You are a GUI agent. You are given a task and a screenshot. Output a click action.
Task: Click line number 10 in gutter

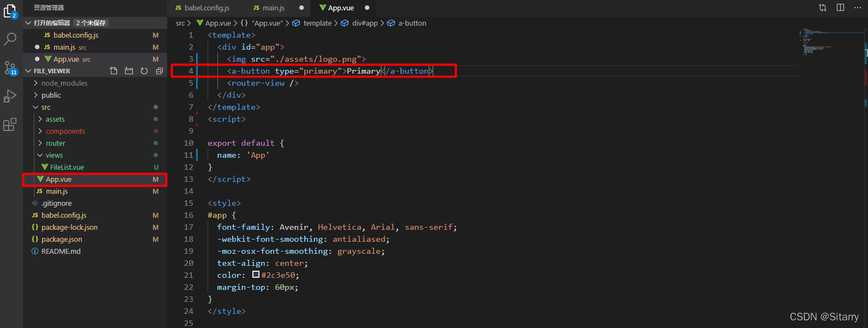[188, 143]
